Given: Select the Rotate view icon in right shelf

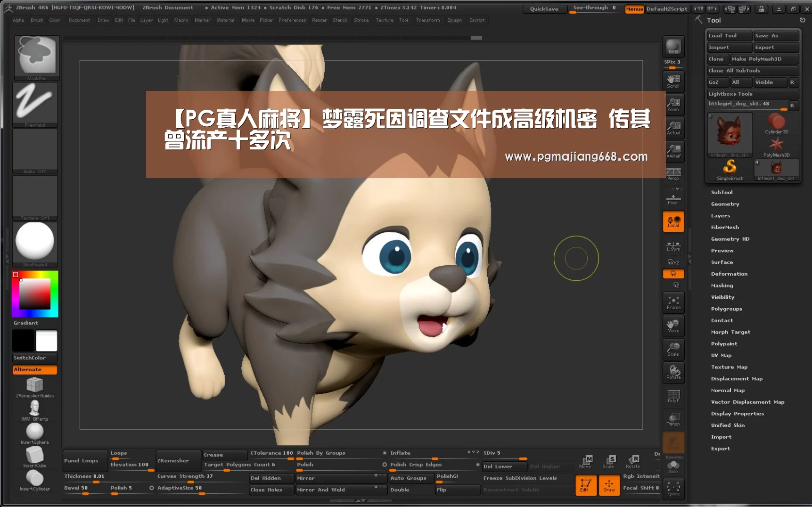Looking at the screenshot, I should click(673, 372).
